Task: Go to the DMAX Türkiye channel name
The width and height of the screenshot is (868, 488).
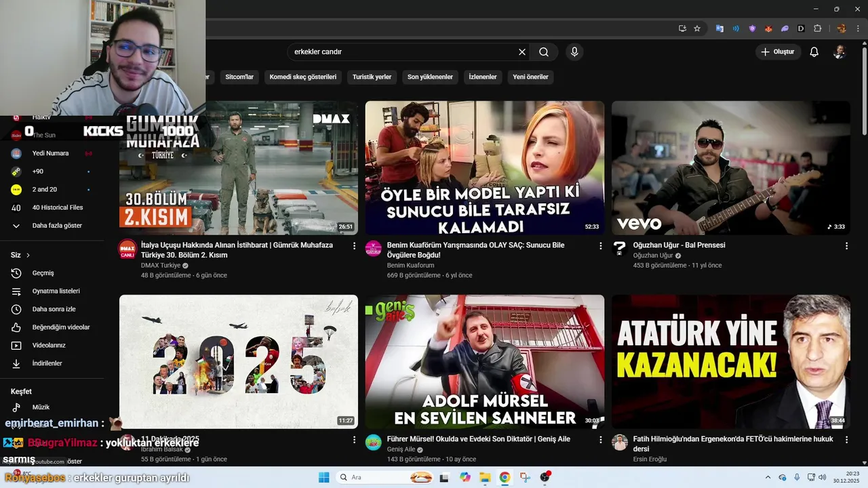Action: click(161, 266)
